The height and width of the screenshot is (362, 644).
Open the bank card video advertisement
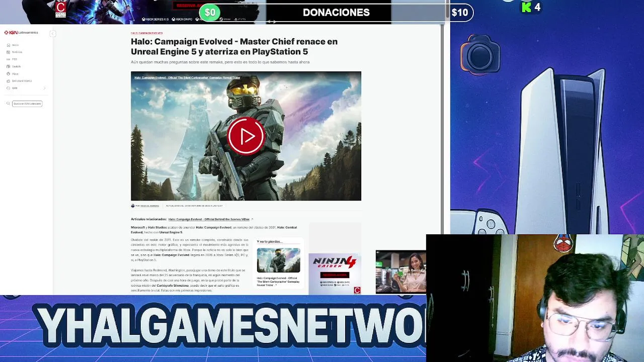400,272
